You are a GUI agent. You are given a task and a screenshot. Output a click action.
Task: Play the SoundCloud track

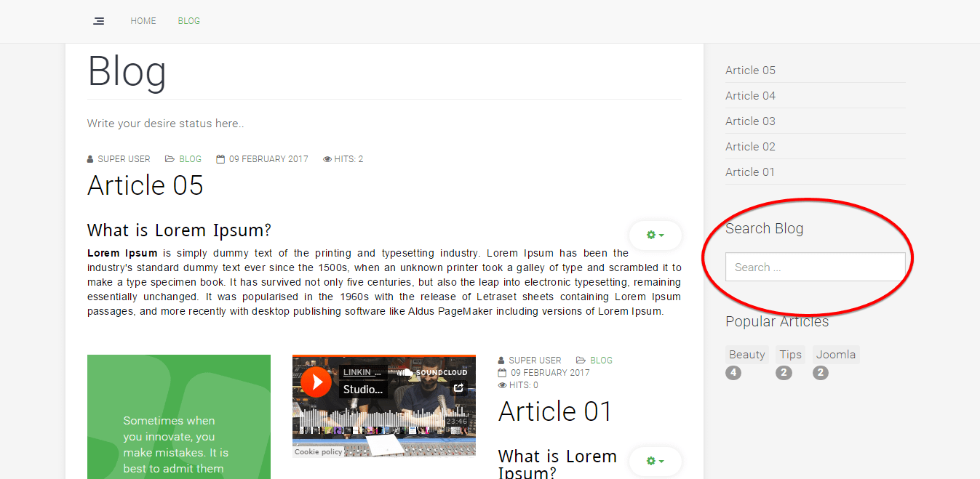point(316,382)
